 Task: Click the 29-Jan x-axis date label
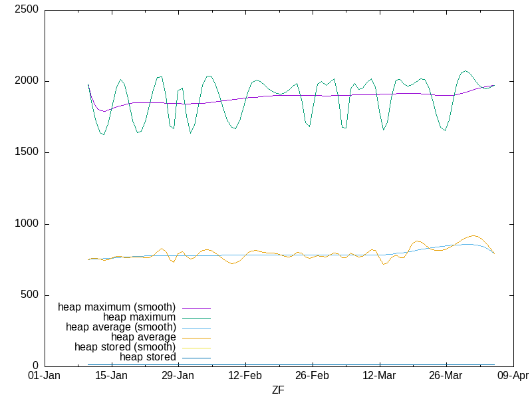(178, 376)
